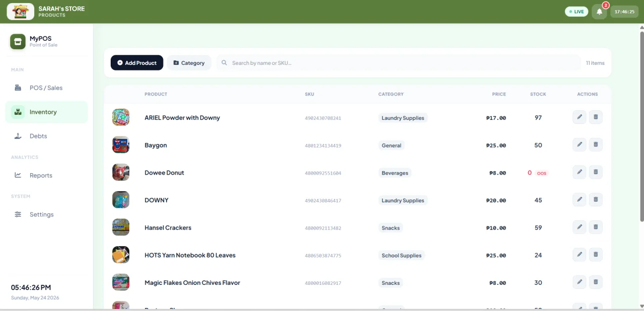The image size is (644, 311).
Task: Click the search magnifier icon
Action: (224, 63)
